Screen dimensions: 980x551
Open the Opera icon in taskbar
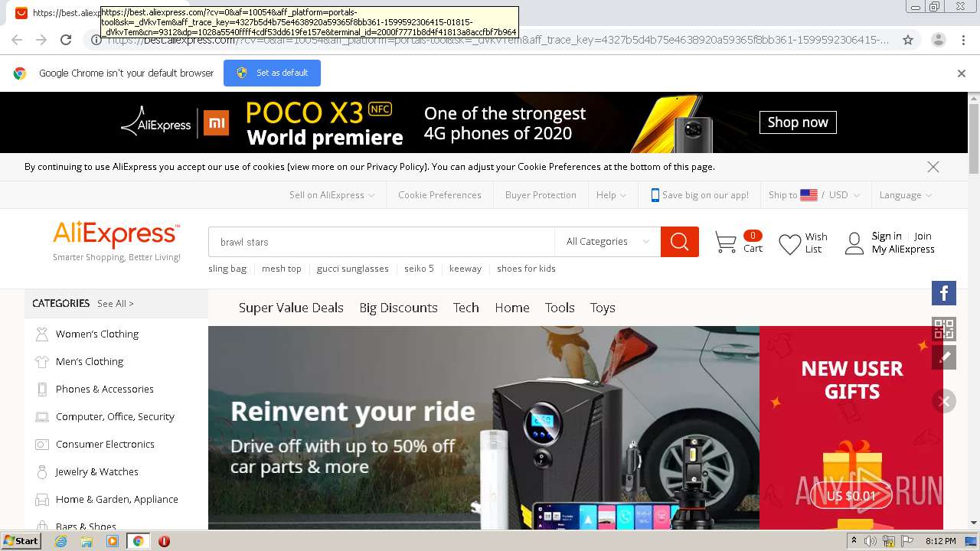pos(164,541)
